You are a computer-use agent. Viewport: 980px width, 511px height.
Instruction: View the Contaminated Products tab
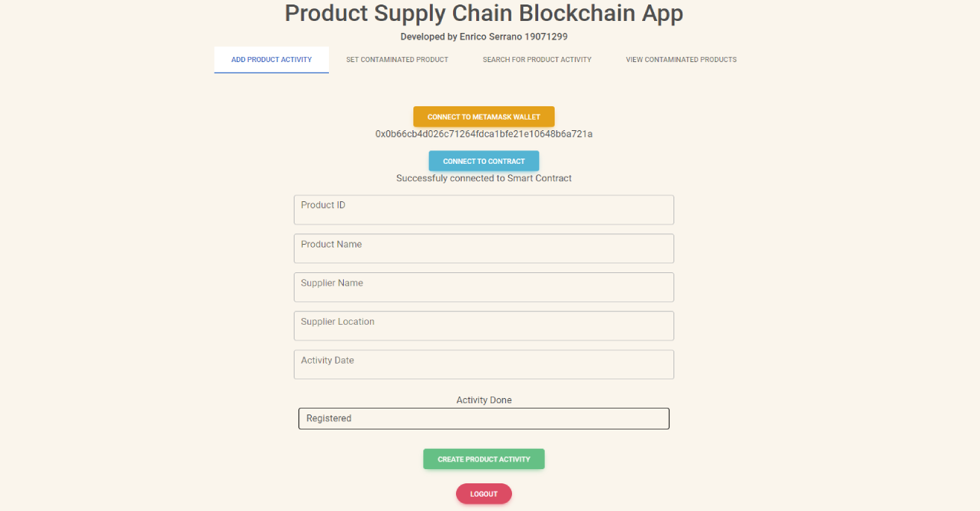680,59
